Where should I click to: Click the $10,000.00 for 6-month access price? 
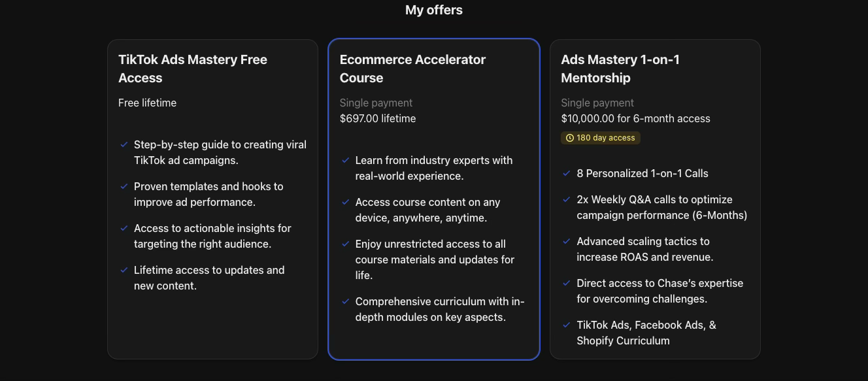click(635, 118)
